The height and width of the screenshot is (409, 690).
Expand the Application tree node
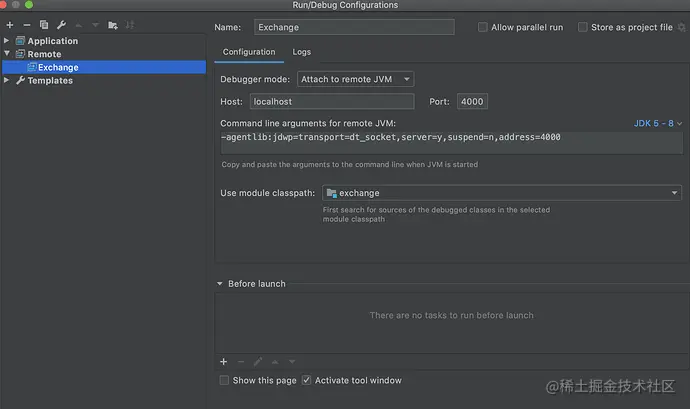pyautogui.click(x=7, y=41)
